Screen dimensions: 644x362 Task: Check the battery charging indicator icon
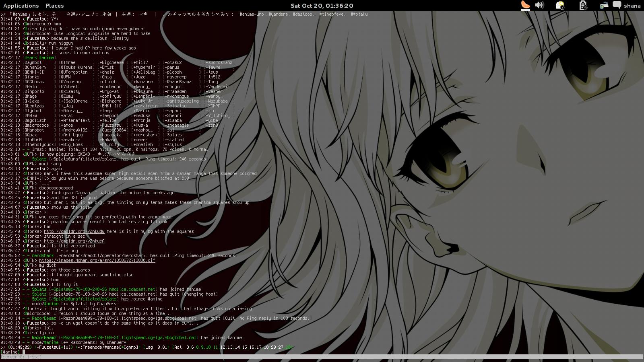(582, 5)
